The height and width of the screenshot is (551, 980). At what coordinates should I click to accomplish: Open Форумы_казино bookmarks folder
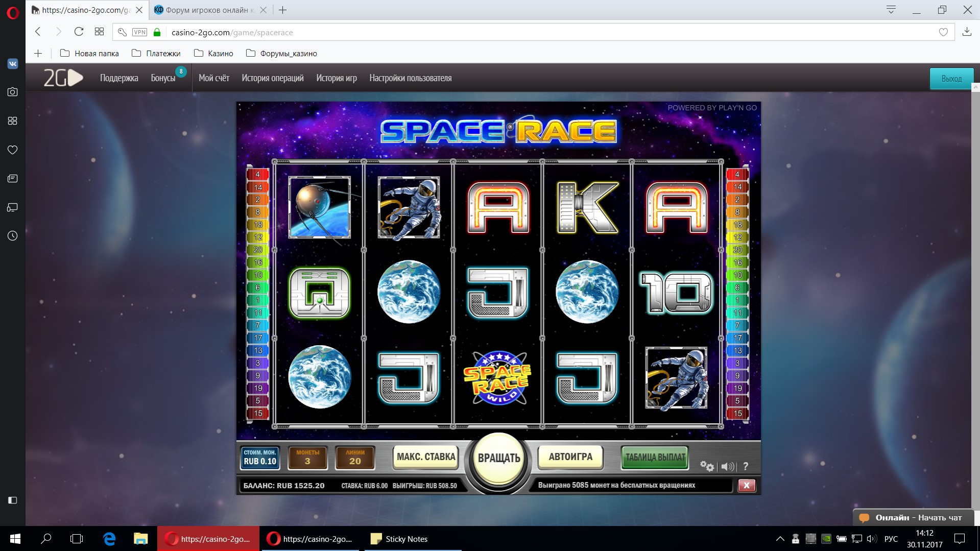[x=281, y=53]
